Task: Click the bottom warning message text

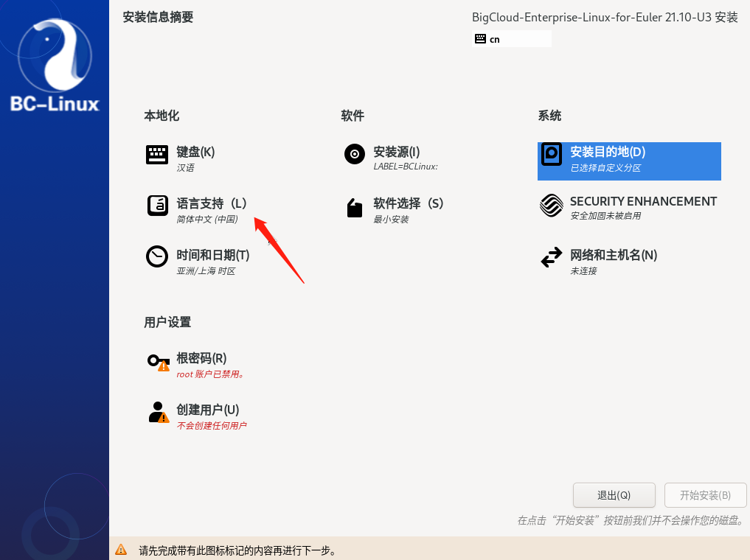Action: [237, 550]
